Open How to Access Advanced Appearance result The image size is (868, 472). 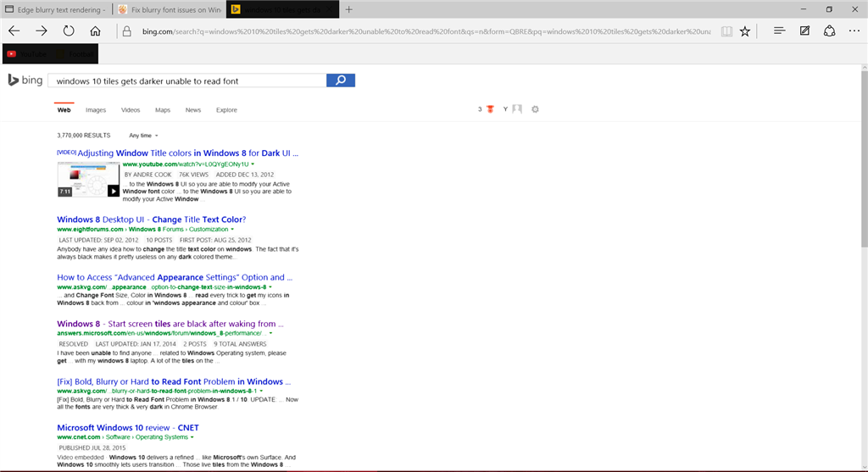pos(175,277)
